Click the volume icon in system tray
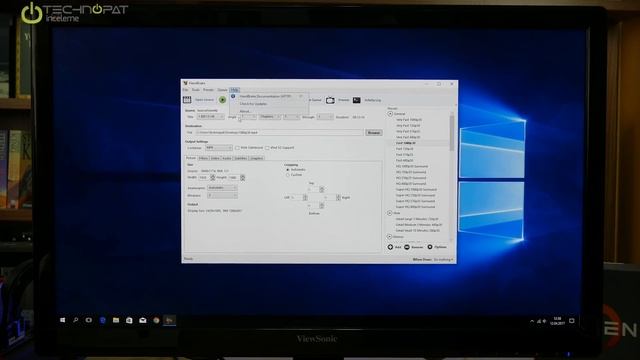 pos(544,321)
